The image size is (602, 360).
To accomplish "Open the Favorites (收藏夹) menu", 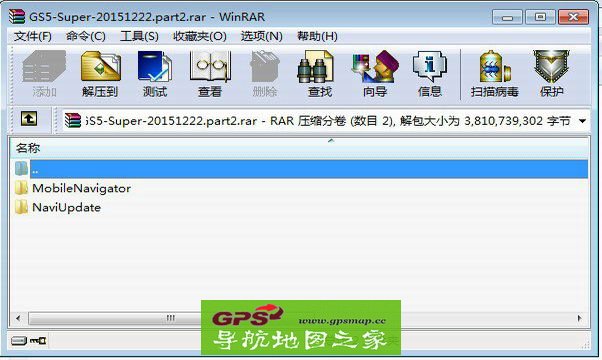I will (x=200, y=36).
